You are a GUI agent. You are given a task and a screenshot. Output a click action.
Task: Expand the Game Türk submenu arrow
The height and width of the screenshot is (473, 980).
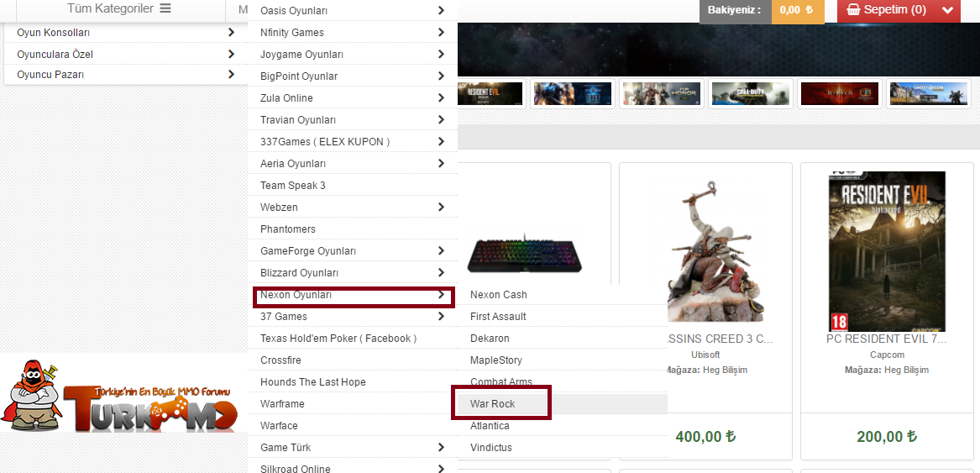coord(441,448)
